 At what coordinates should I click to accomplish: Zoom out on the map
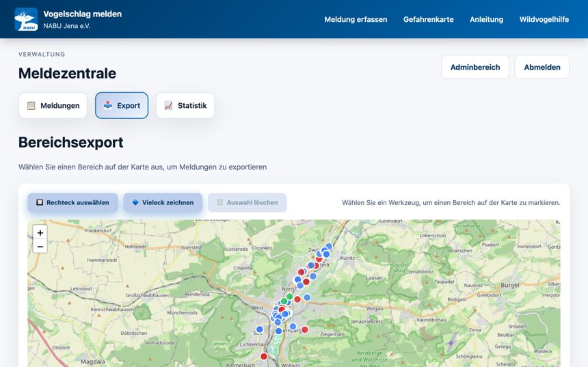pos(40,246)
